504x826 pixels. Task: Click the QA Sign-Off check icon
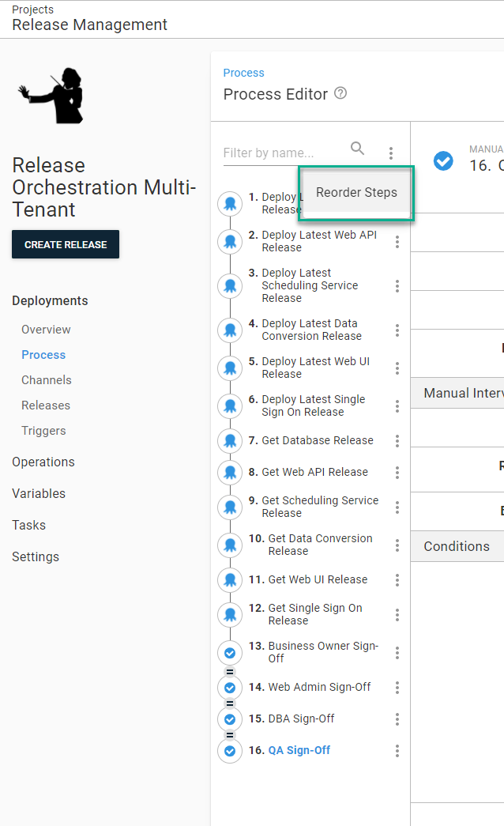pos(230,751)
